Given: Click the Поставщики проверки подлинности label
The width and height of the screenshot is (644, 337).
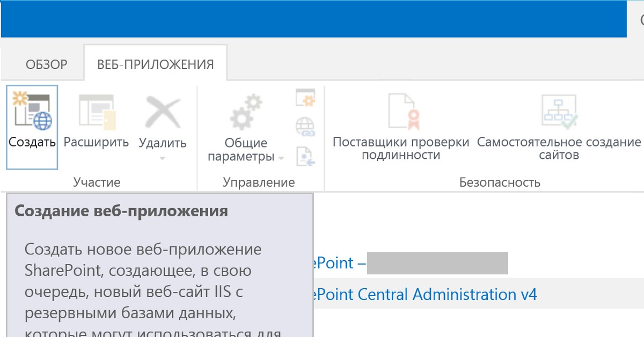Looking at the screenshot, I should 401,149.
